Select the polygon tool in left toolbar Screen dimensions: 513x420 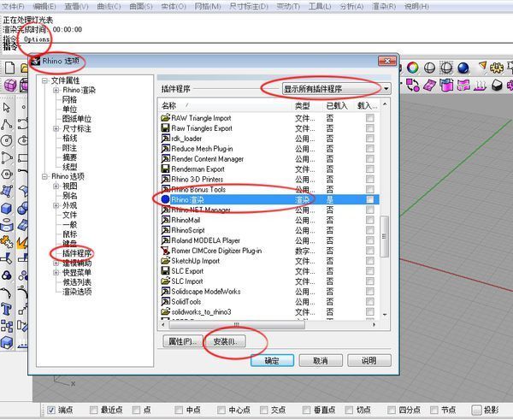coord(7,175)
